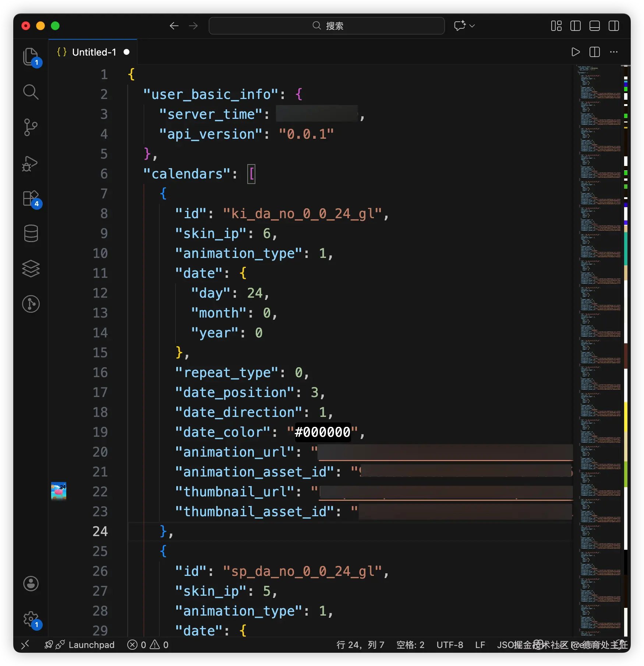
Task: Split the editor to the right
Action: coord(595,52)
